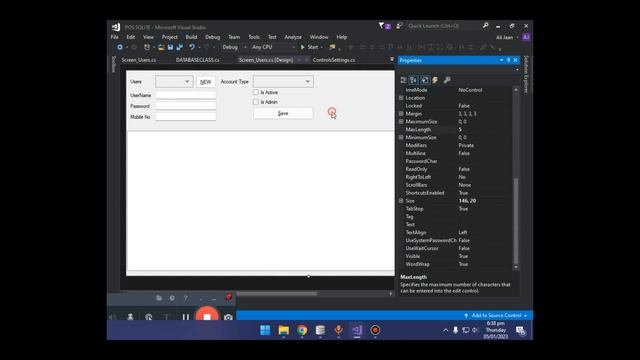Open Windows Start menu from taskbar
640x360 pixels.
tap(265, 330)
